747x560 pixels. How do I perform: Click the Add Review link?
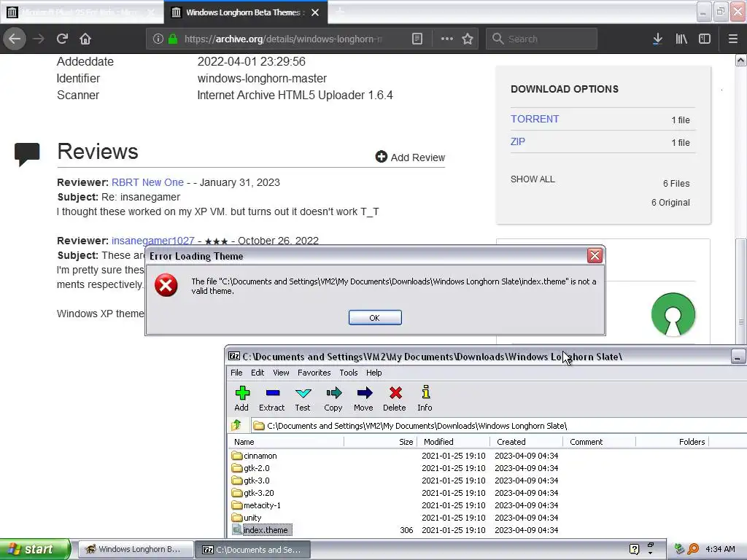click(410, 157)
